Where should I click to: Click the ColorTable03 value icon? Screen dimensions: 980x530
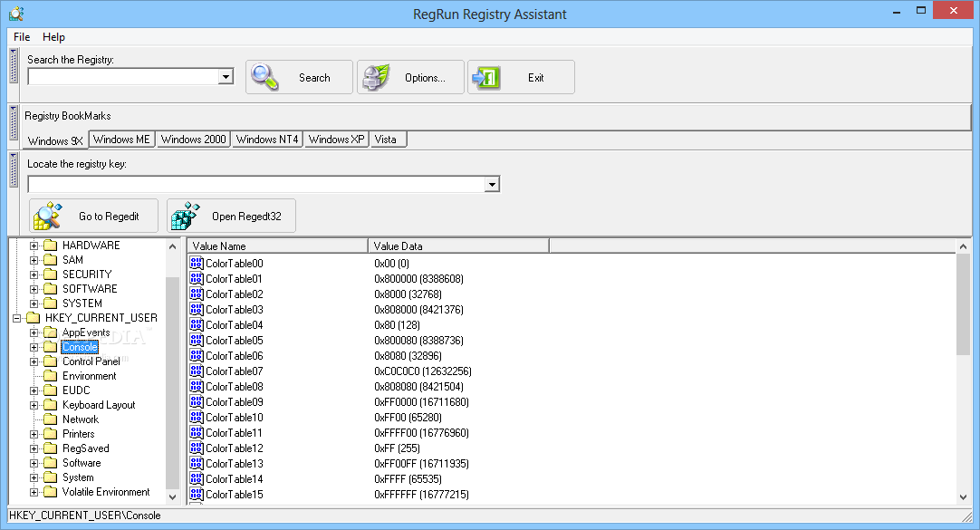(x=197, y=309)
